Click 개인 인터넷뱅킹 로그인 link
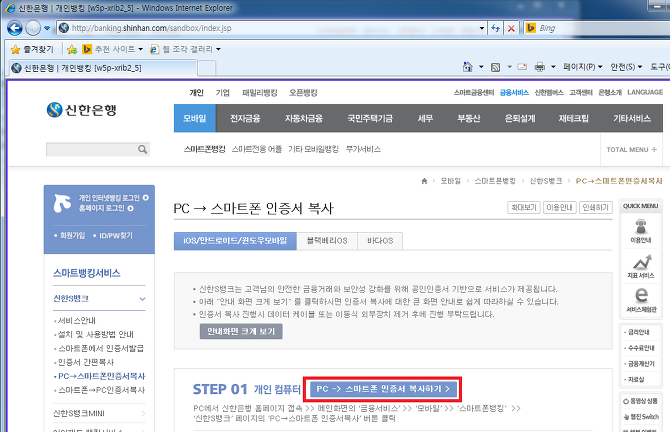 [x=113, y=198]
